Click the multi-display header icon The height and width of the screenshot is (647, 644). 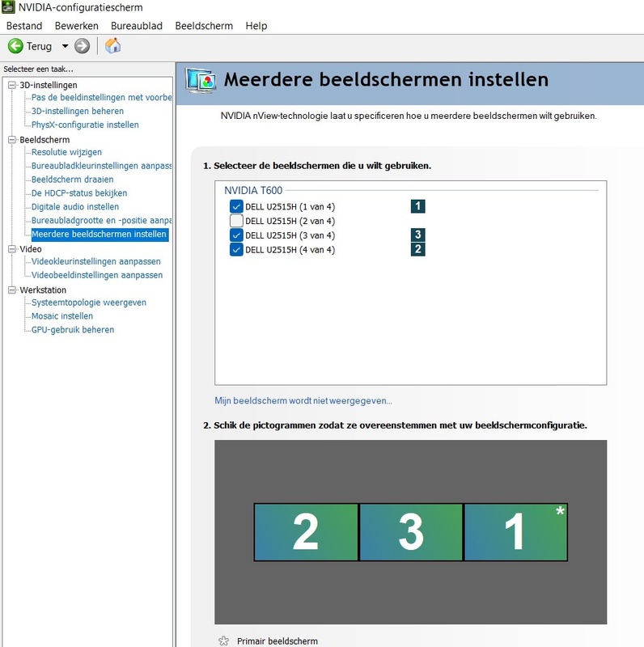coord(200,80)
